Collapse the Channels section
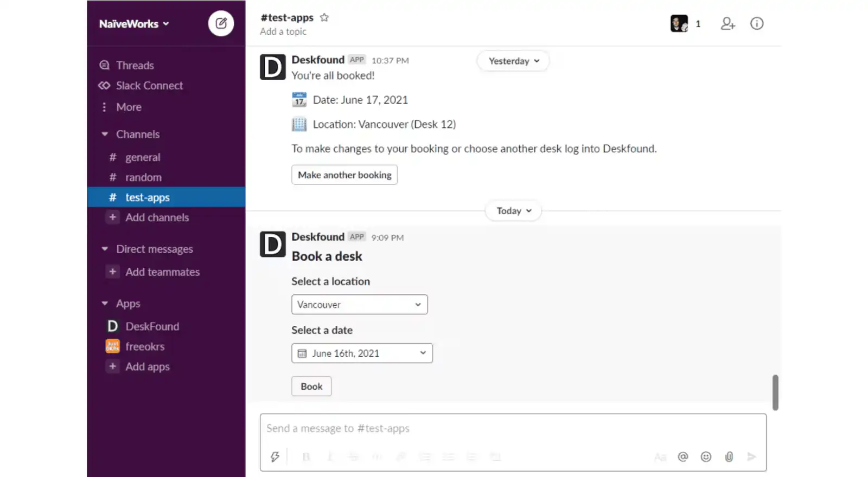Viewport: 868px width, 477px height. pyautogui.click(x=105, y=134)
